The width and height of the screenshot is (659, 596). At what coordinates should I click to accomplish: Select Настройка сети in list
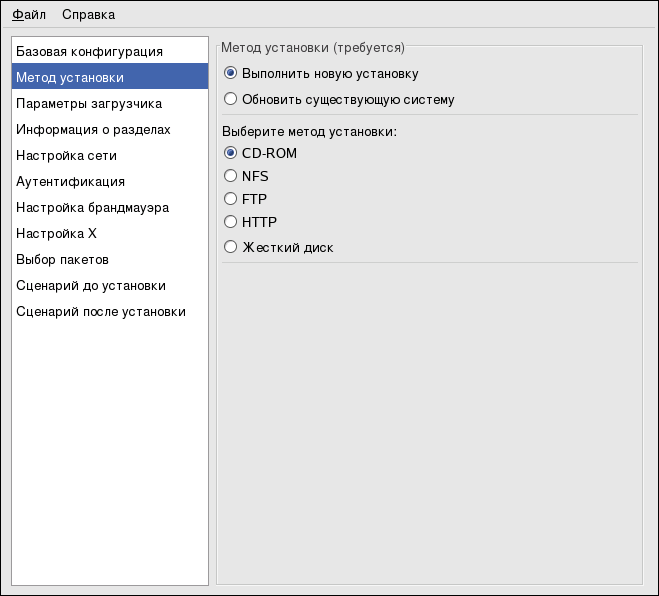pos(66,155)
